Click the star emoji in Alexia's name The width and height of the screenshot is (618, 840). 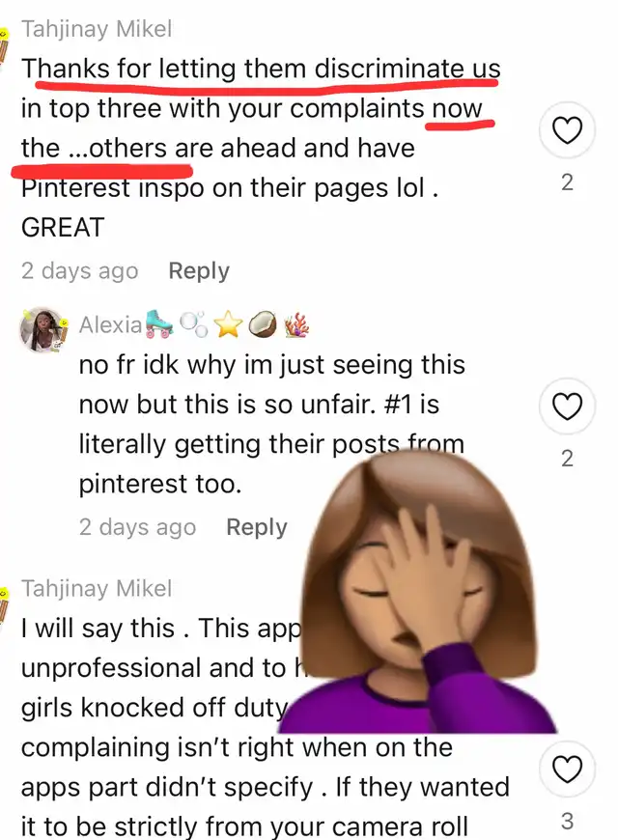(x=228, y=324)
